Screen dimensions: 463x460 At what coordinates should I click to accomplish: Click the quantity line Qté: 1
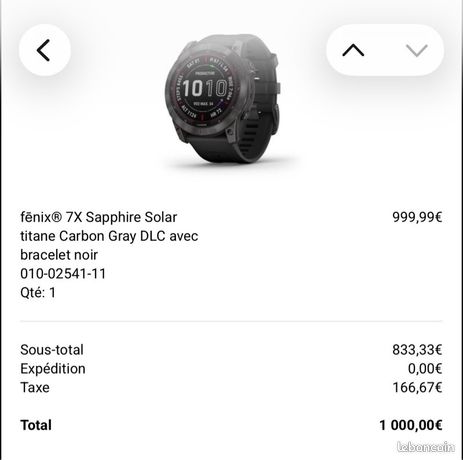(x=38, y=293)
